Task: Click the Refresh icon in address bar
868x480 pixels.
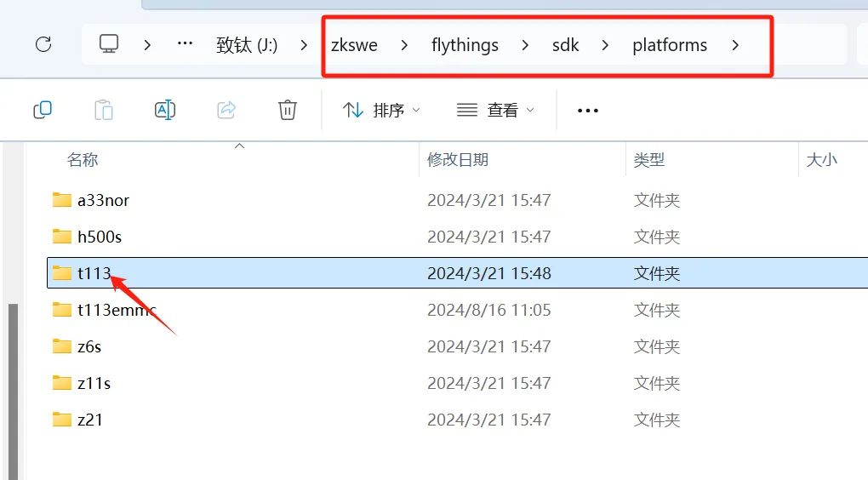Action: point(43,44)
